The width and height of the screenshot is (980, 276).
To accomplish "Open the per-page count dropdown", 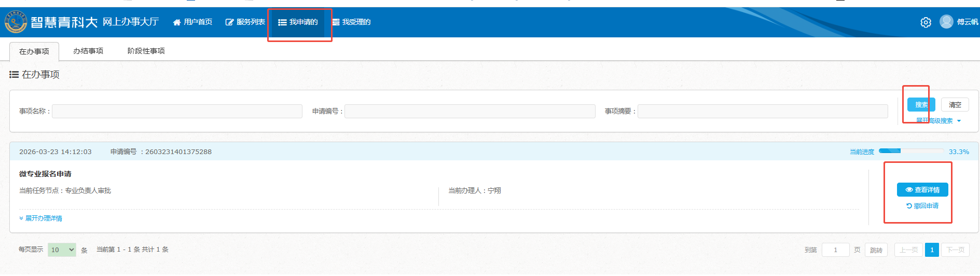I will (x=62, y=250).
